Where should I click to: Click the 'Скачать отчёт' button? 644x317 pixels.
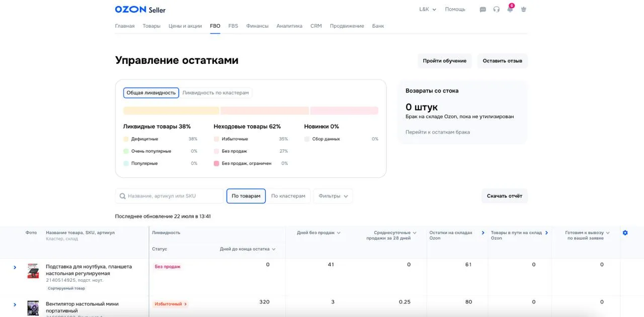504,196
